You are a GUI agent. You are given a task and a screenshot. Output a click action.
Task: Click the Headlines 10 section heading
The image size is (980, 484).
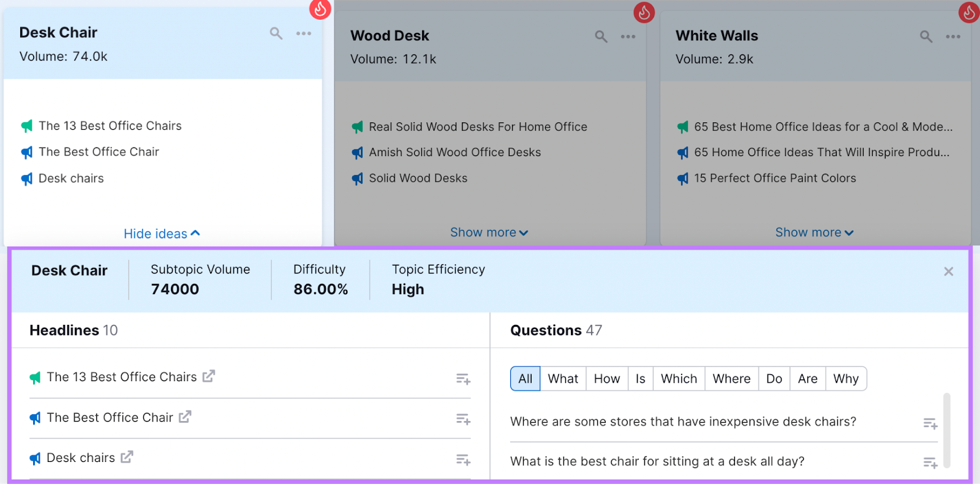coord(73,330)
